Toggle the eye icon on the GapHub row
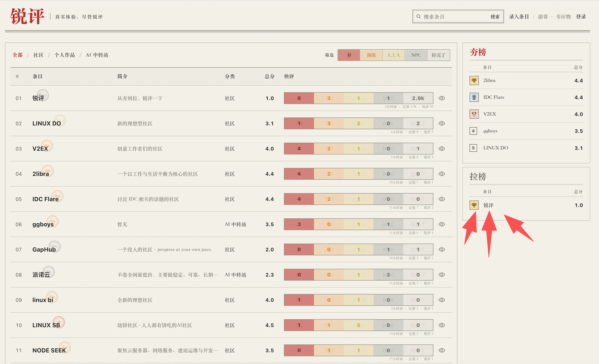 coord(442,249)
